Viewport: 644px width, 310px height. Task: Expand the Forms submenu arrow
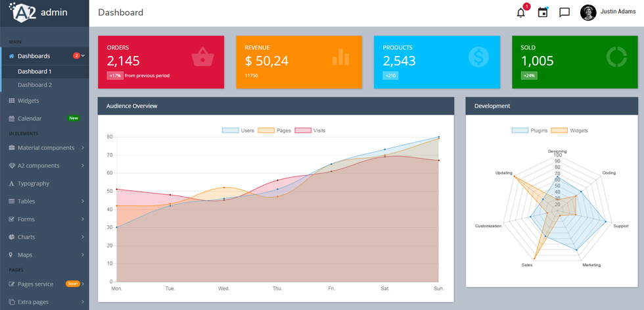83,219
